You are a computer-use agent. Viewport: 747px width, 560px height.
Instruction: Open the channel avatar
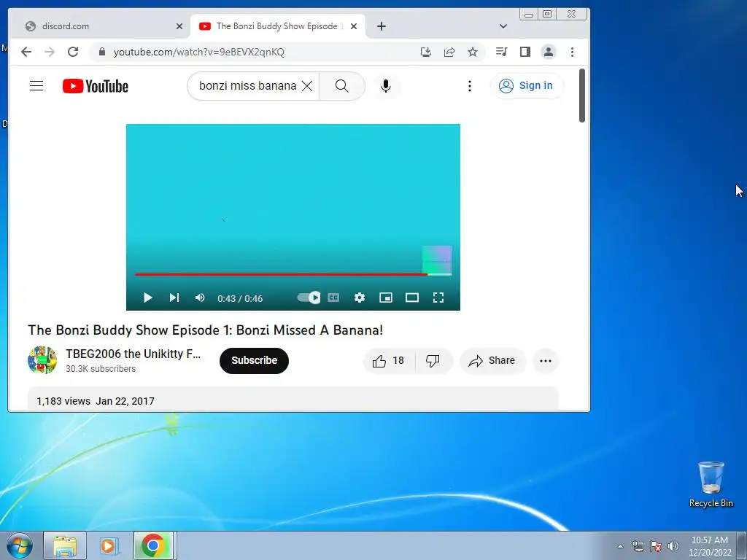pyautogui.click(x=42, y=360)
